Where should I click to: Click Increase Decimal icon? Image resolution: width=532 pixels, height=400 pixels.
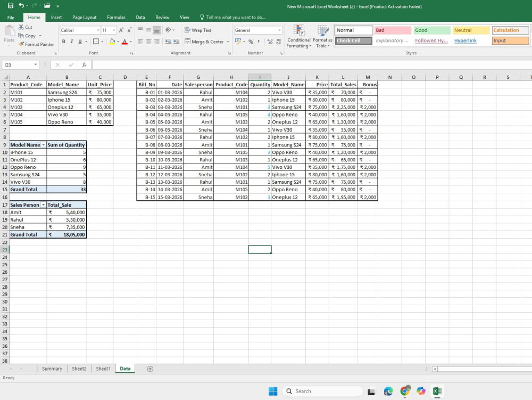coord(270,42)
